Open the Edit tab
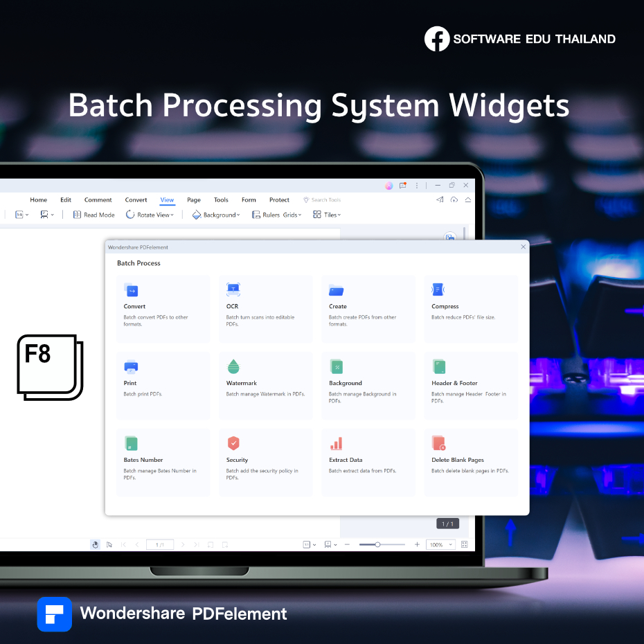This screenshot has height=644, width=644. (66, 200)
